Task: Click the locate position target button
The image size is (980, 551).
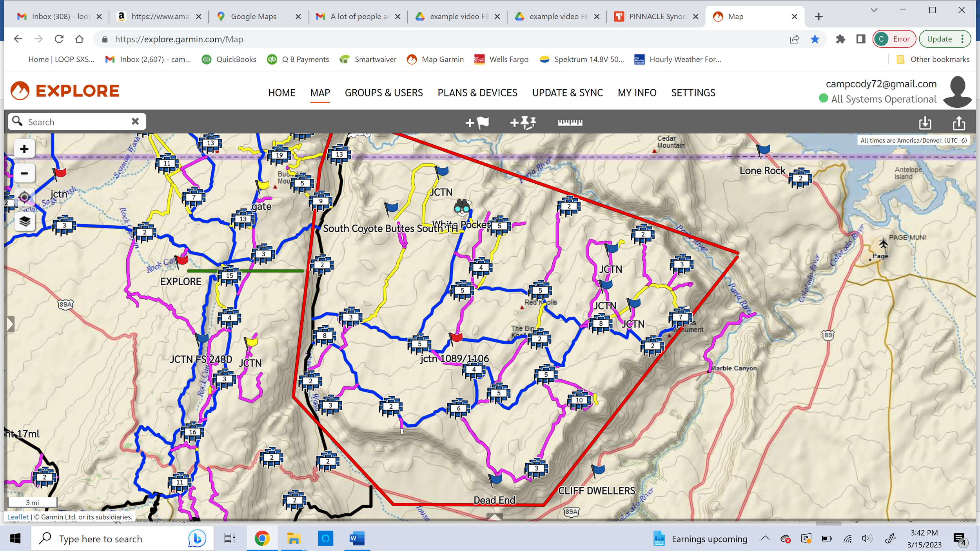Action: pos(24,197)
